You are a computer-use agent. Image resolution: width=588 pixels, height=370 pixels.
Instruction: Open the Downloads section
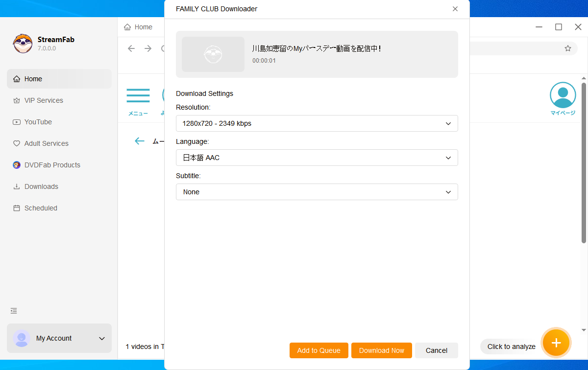tap(41, 186)
